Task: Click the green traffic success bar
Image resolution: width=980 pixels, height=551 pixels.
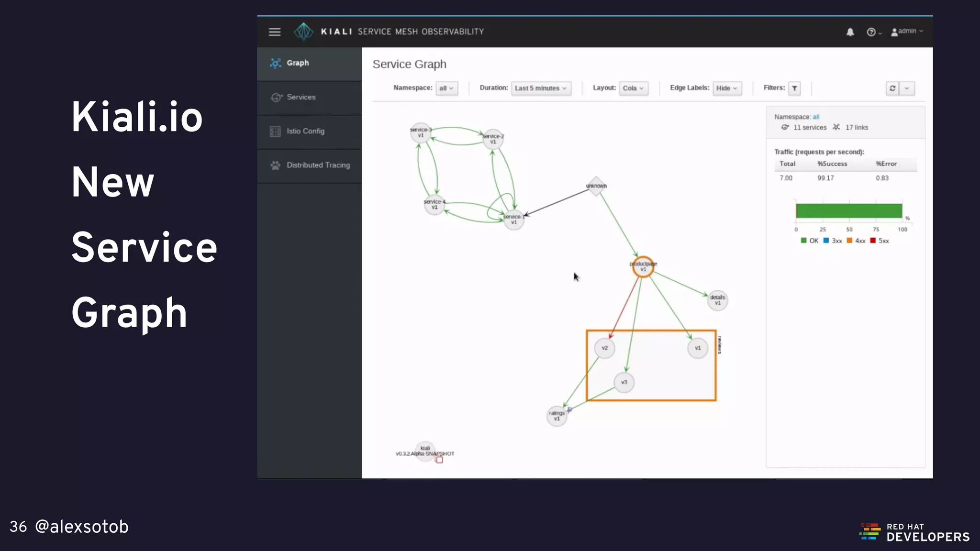Action: click(849, 211)
